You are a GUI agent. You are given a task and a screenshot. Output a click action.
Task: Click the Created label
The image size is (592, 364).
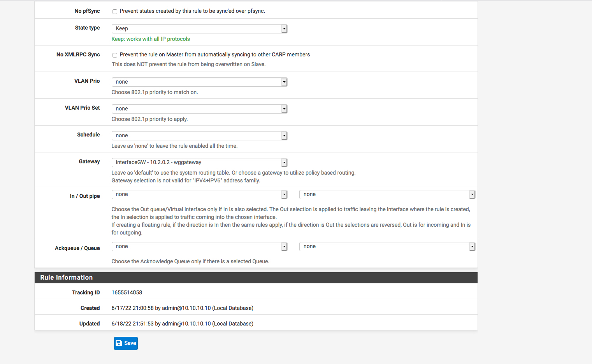coord(90,308)
